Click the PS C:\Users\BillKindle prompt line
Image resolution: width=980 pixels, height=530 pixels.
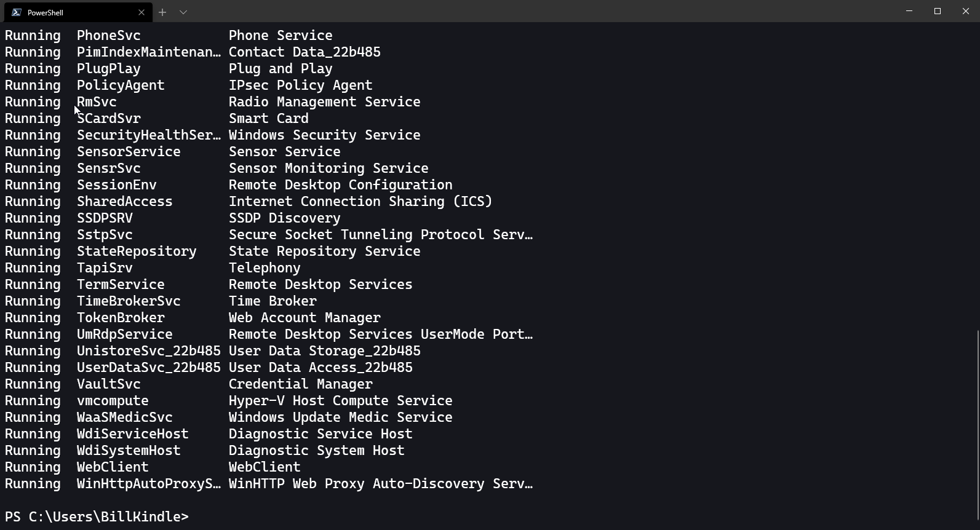[97, 516]
